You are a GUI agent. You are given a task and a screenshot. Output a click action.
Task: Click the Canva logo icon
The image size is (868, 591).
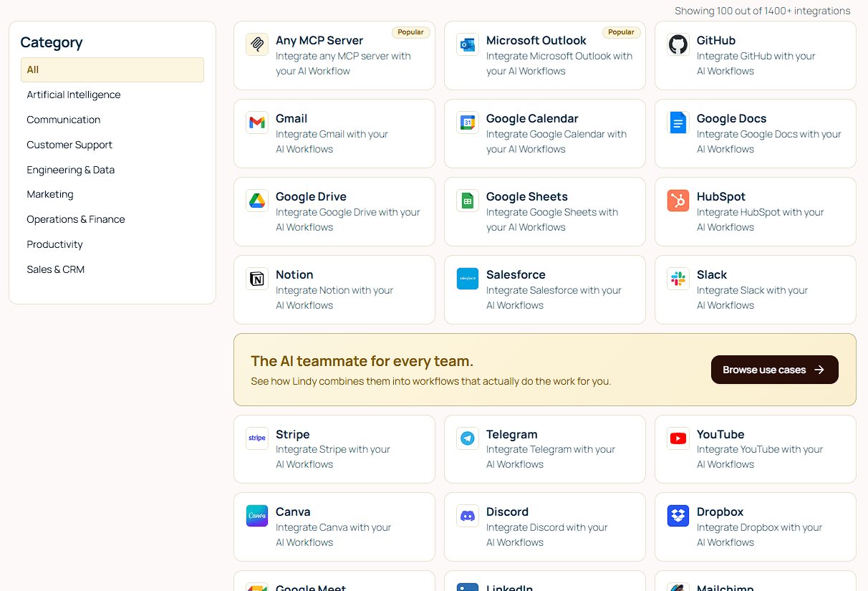pos(257,516)
